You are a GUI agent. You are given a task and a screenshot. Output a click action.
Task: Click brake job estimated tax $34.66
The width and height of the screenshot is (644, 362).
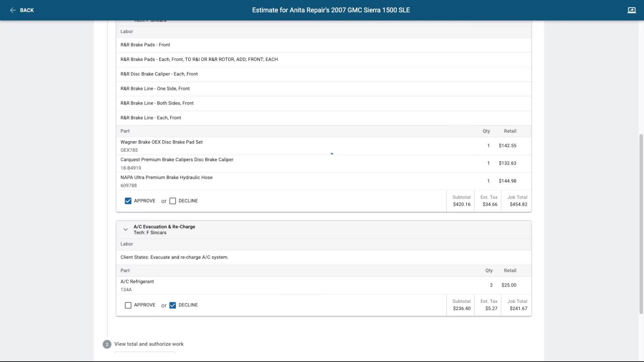(490, 204)
